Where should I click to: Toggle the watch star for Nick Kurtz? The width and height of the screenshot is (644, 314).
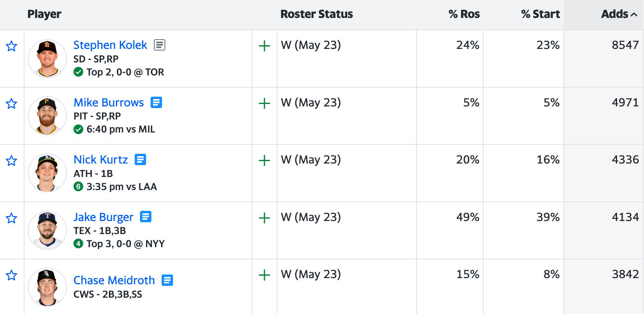point(11,161)
